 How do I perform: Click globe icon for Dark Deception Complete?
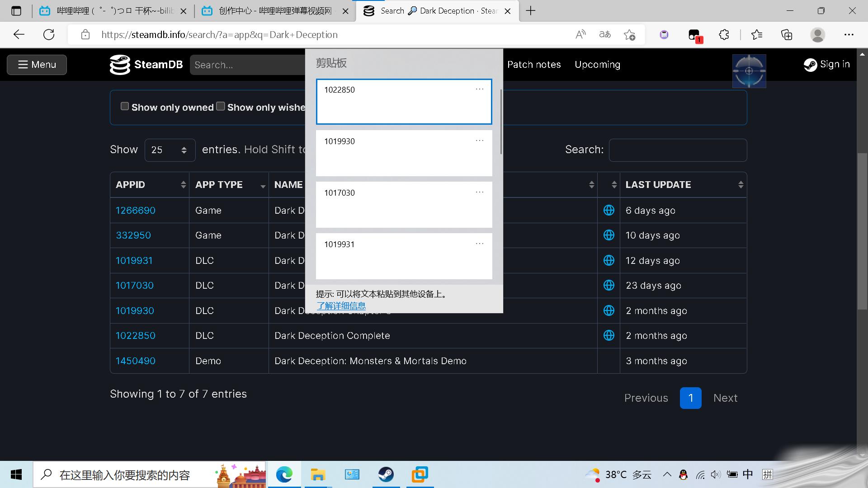pyautogui.click(x=609, y=335)
